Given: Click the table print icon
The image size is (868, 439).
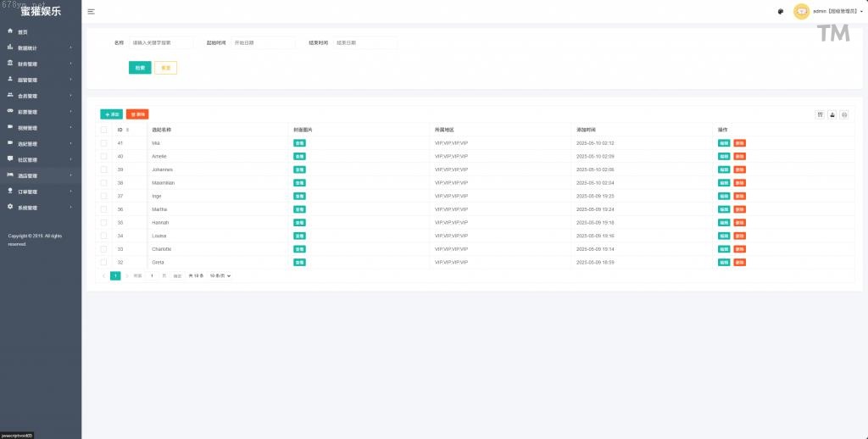Looking at the screenshot, I should tap(843, 114).
